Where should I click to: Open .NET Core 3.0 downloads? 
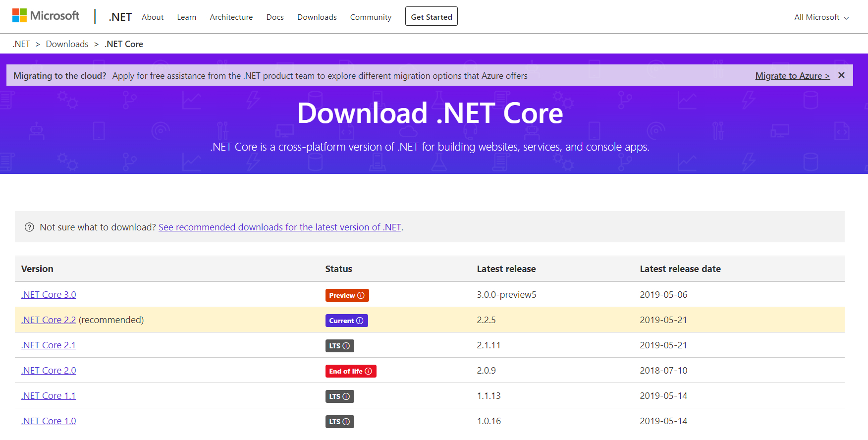(49, 294)
